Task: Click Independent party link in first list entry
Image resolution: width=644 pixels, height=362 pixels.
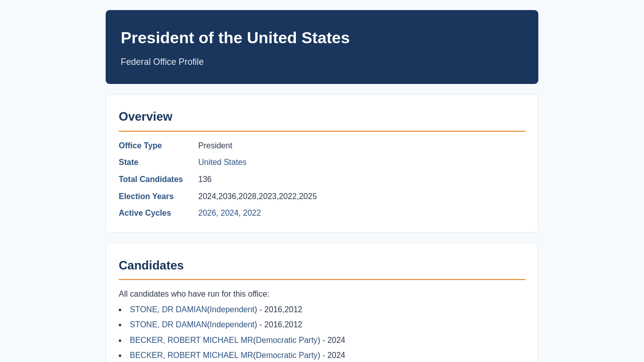Action: pos(232,310)
